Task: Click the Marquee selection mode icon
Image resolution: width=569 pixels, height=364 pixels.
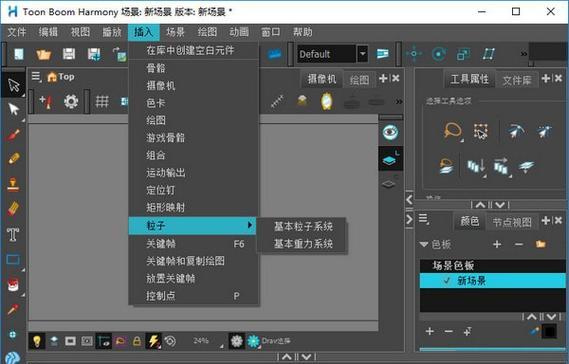Action: 481,131
